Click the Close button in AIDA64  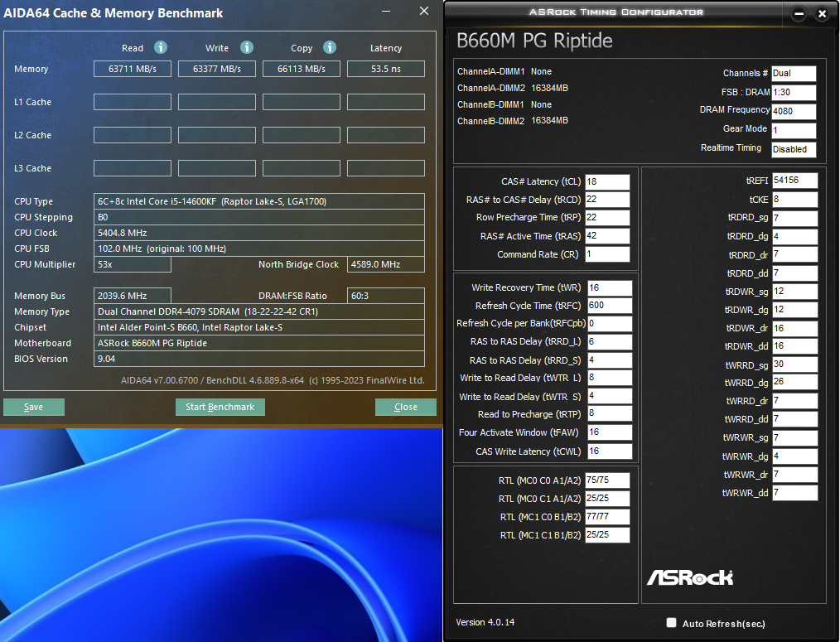[x=406, y=407]
